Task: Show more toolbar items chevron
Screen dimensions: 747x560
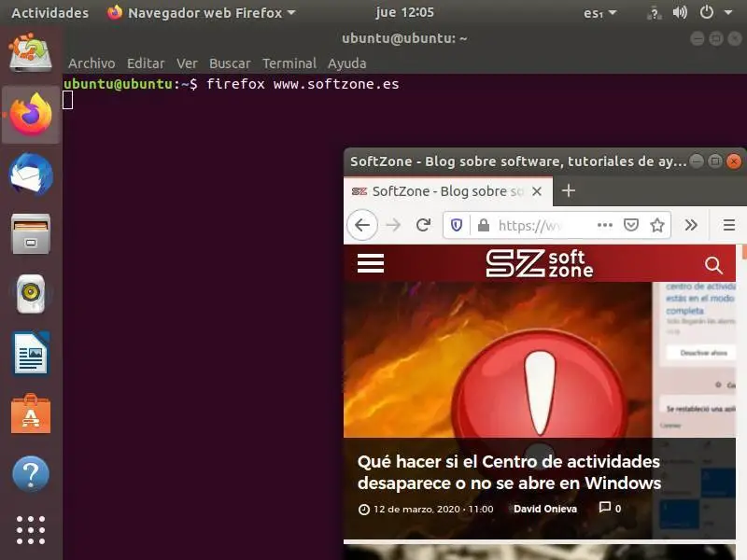Action: (x=691, y=225)
